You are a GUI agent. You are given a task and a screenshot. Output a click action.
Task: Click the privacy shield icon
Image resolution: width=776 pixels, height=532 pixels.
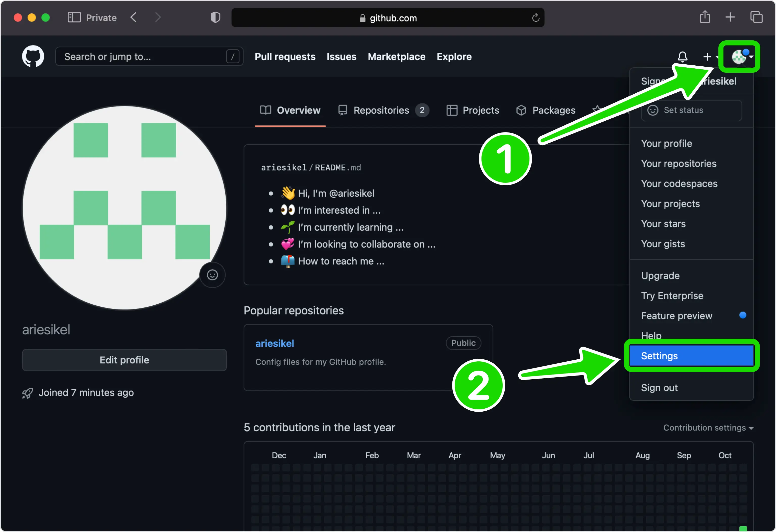coord(215,17)
